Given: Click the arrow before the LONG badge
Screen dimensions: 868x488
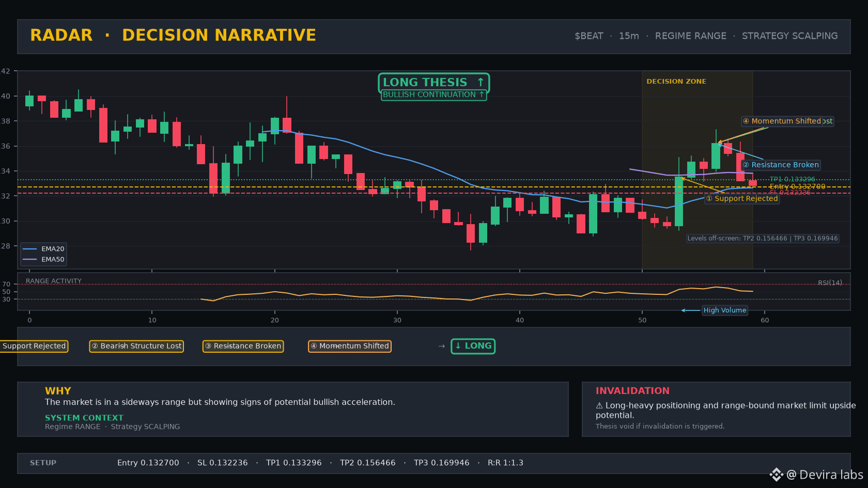Looking at the screenshot, I should [441, 346].
